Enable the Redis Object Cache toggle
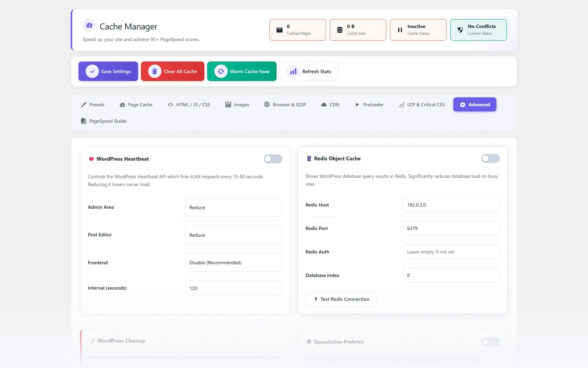 pyautogui.click(x=491, y=158)
